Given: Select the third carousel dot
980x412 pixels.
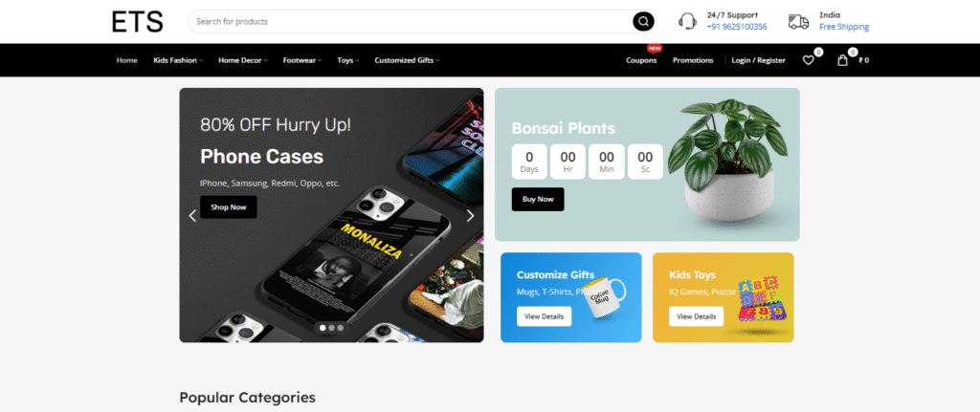Looking at the screenshot, I should point(340,327).
